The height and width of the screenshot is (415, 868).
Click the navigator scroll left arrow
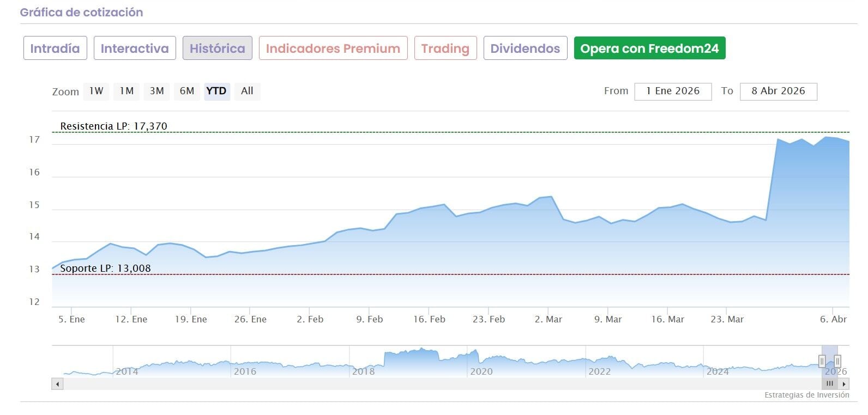click(57, 384)
